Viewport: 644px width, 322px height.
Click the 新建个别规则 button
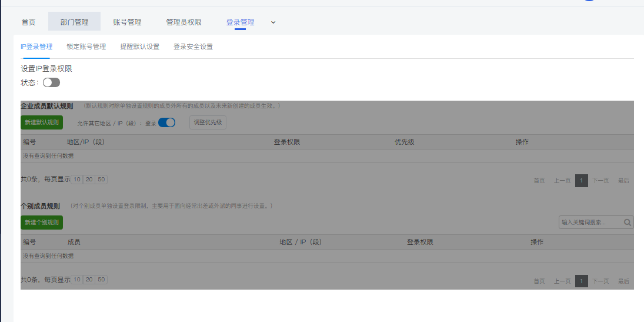pos(42,223)
